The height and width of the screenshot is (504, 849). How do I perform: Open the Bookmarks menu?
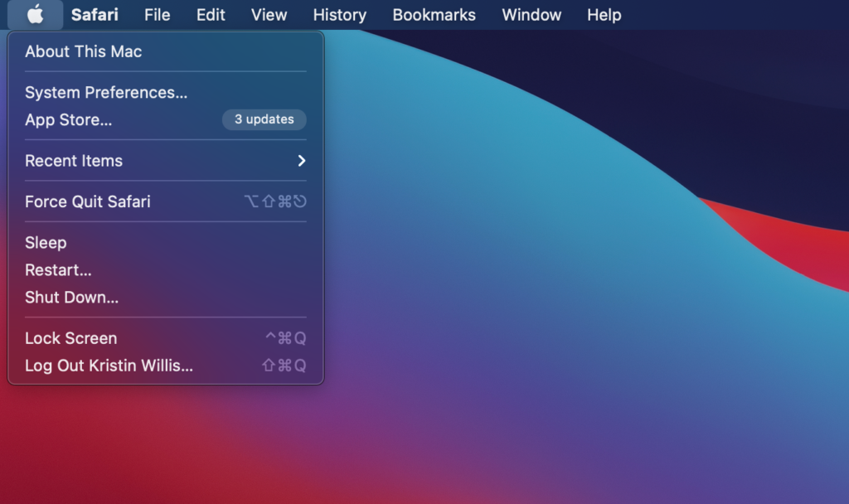click(x=434, y=15)
